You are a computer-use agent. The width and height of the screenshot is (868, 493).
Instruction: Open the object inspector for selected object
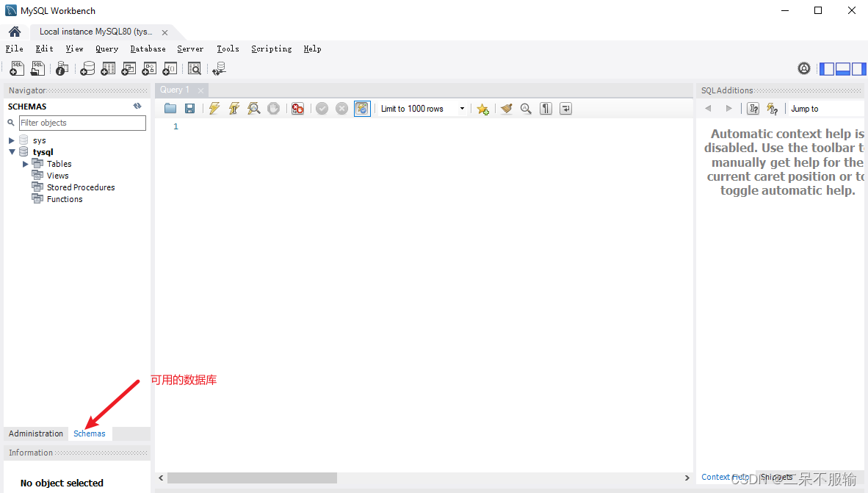62,68
